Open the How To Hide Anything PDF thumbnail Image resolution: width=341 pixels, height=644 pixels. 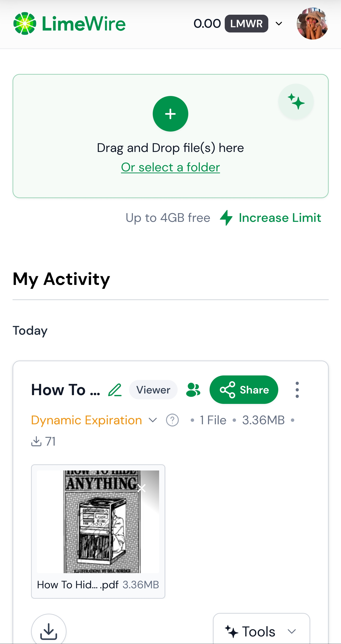click(98, 521)
